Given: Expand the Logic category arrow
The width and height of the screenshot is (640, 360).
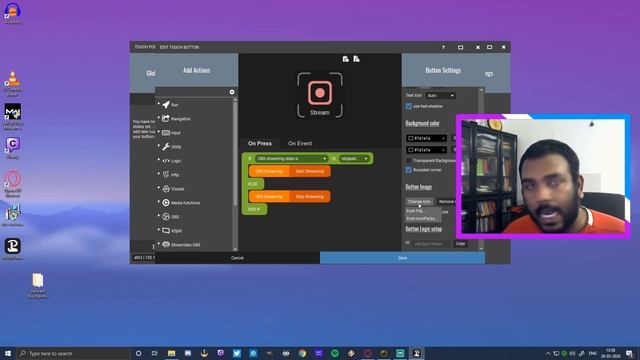Looking at the screenshot, I should 159,160.
